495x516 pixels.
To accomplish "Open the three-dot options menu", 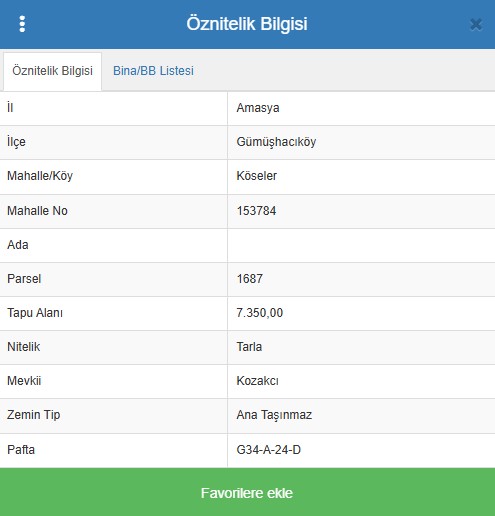I will [22, 24].
